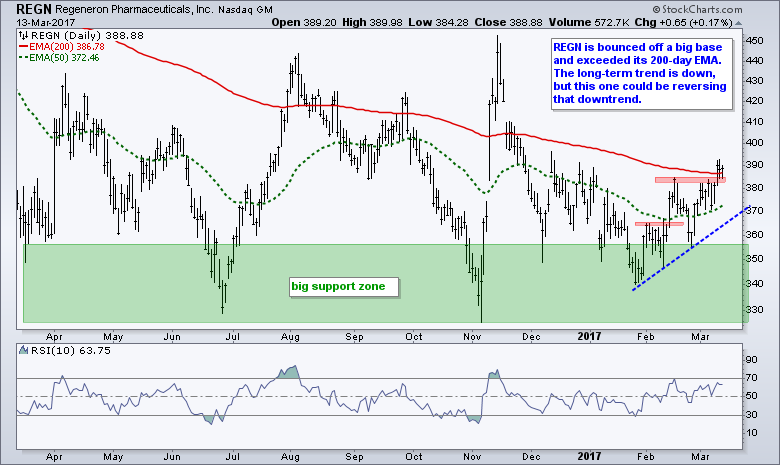This screenshot has height=465, width=780.
Task: Click the lower red resistance zone near 365
Action: pyautogui.click(x=660, y=224)
